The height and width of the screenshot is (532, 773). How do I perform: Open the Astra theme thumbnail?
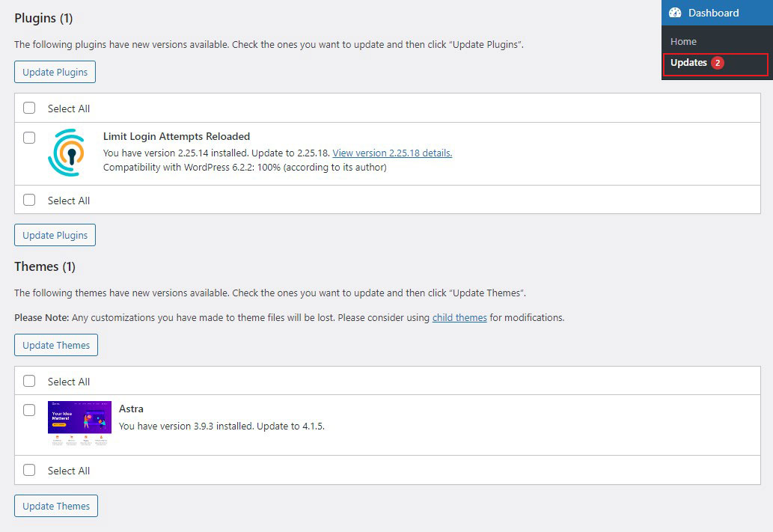pyautogui.click(x=79, y=424)
